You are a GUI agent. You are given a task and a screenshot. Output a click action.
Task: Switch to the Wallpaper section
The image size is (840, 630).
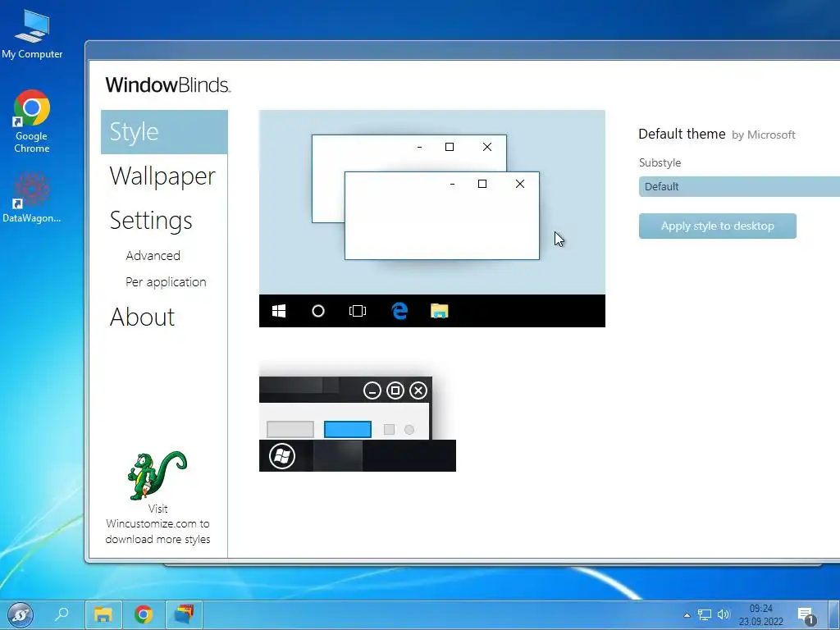click(x=162, y=177)
